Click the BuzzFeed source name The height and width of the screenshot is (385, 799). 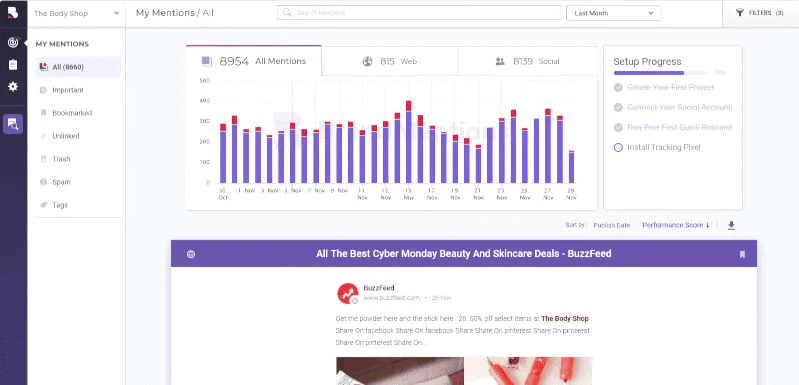click(379, 288)
